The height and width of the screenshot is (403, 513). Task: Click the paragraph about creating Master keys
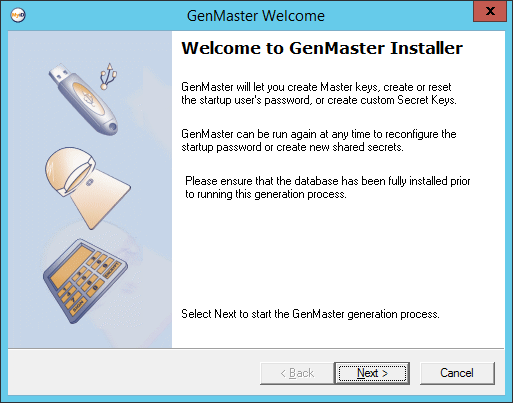point(319,93)
